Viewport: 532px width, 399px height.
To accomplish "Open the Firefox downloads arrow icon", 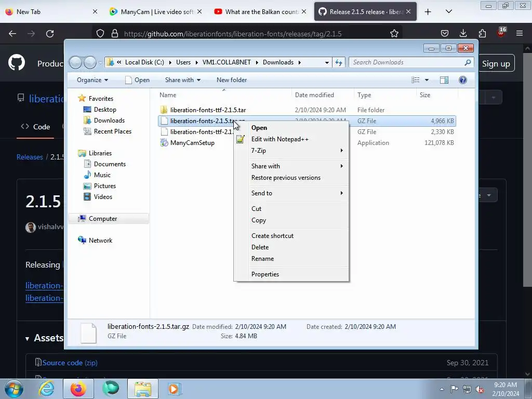I will pyautogui.click(x=463, y=33).
